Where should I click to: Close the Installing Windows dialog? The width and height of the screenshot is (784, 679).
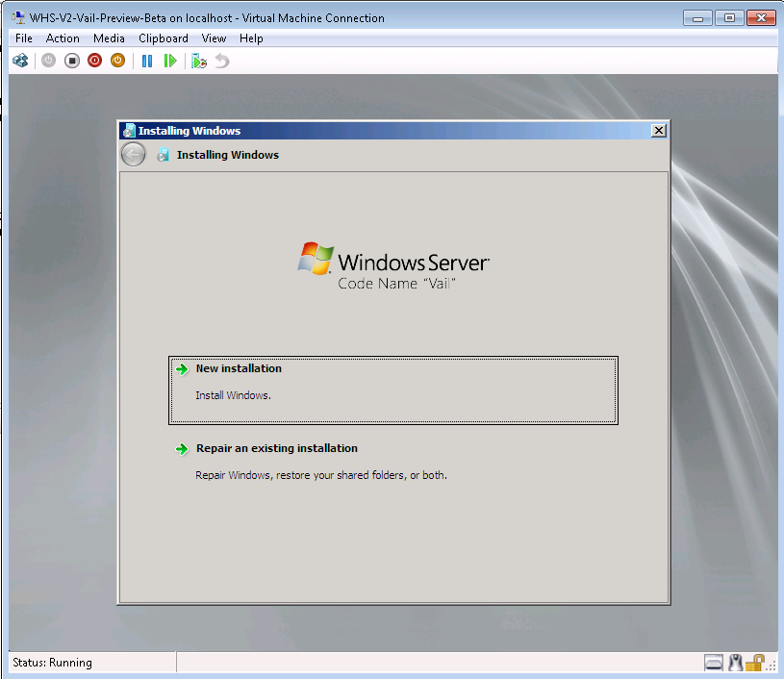point(659,131)
